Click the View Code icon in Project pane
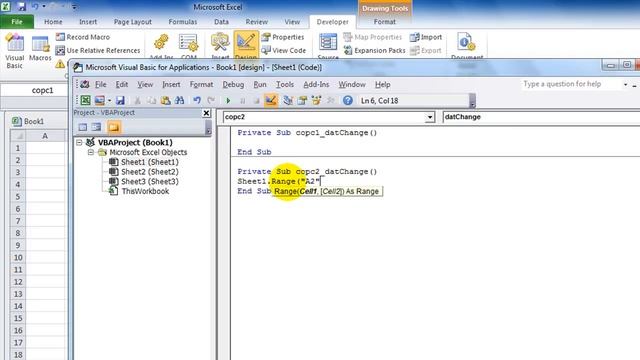 pos(82,127)
